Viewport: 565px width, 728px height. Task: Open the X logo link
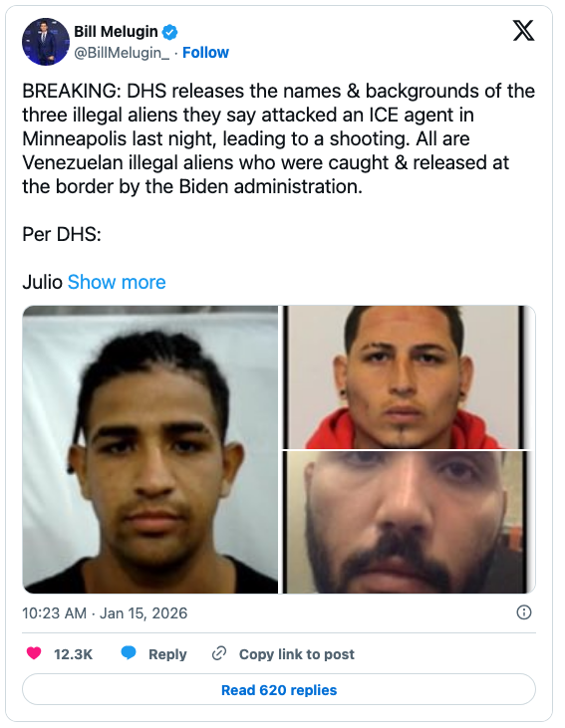[524, 31]
